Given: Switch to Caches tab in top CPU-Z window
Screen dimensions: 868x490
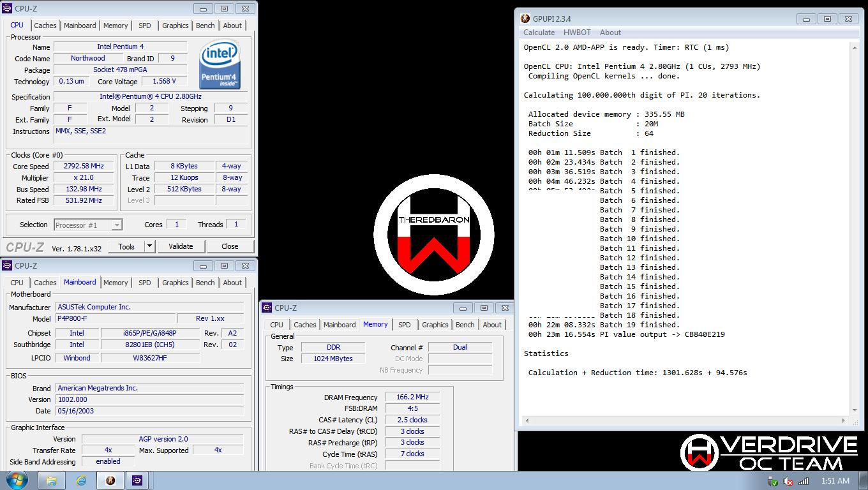Looking at the screenshot, I should (45, 26).
